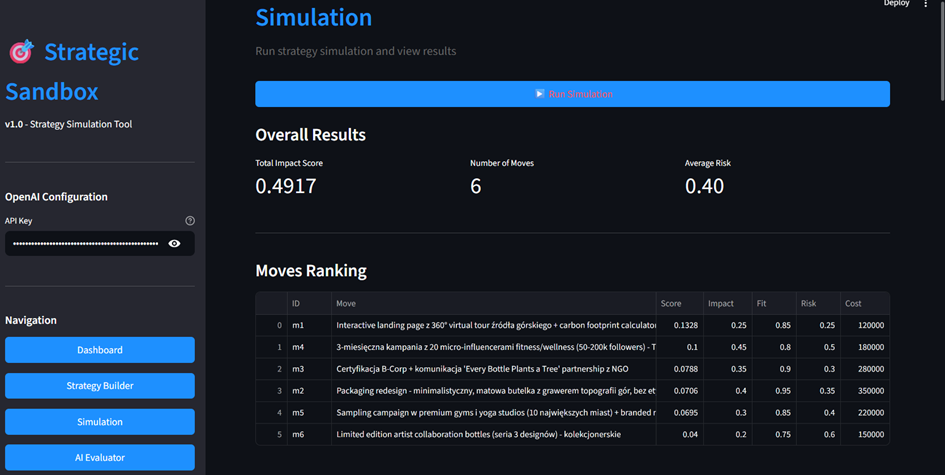Select the fit cell 0.75
This screenshot has width=945, height=475.
[774, 434]
